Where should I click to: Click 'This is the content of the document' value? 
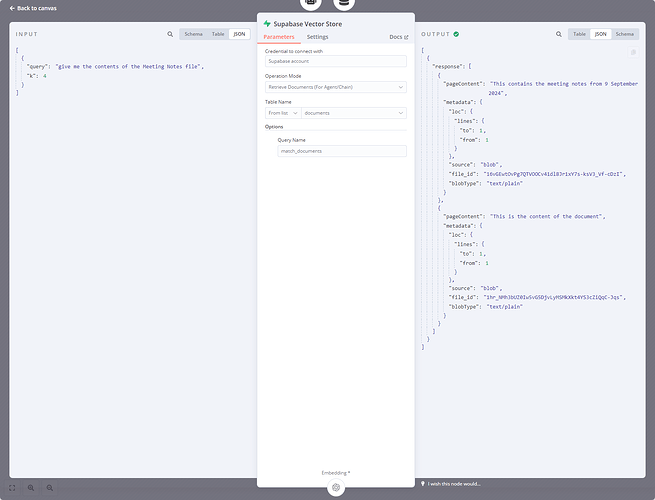click(547, 216)
